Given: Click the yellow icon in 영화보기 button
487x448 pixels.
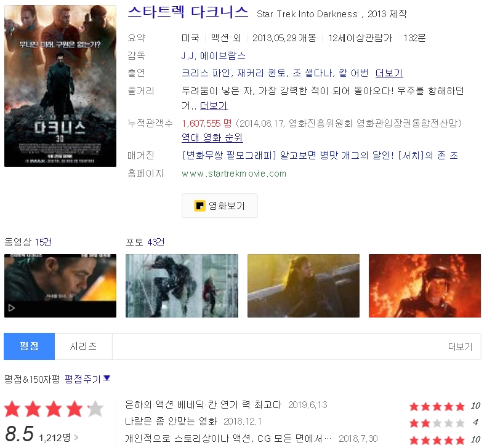Looking at the screenshot, I should (x=199, y=206).
